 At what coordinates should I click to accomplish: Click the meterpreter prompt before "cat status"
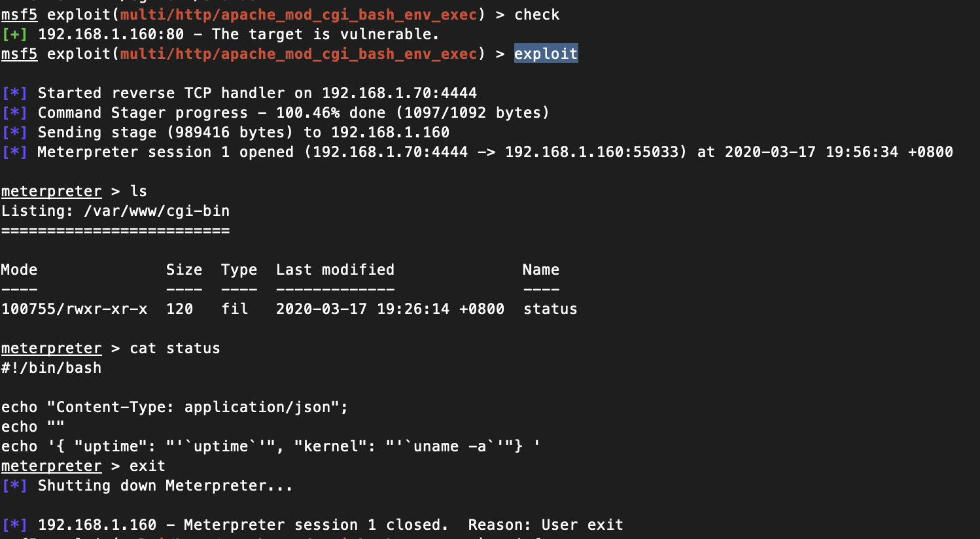(51, 348)
